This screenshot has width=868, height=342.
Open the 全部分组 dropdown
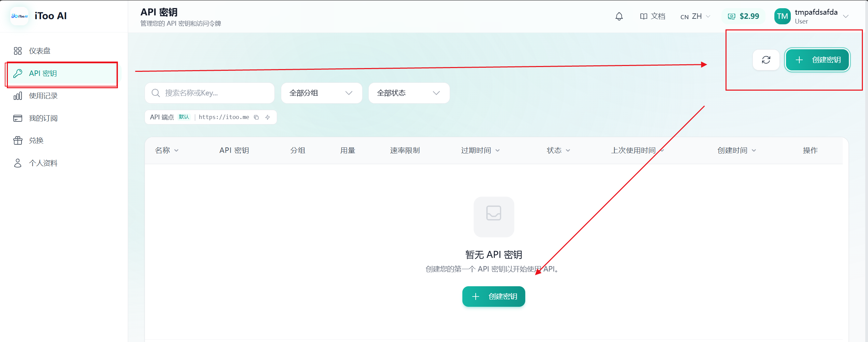[x=321, y=93]
